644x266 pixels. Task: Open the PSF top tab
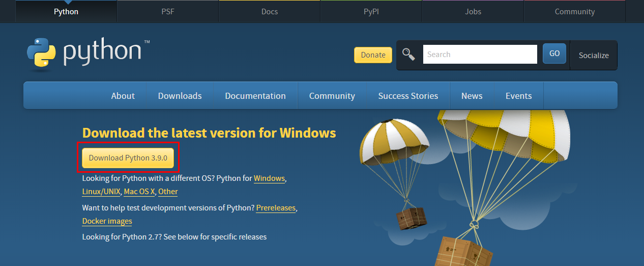[x=168, y=11]
